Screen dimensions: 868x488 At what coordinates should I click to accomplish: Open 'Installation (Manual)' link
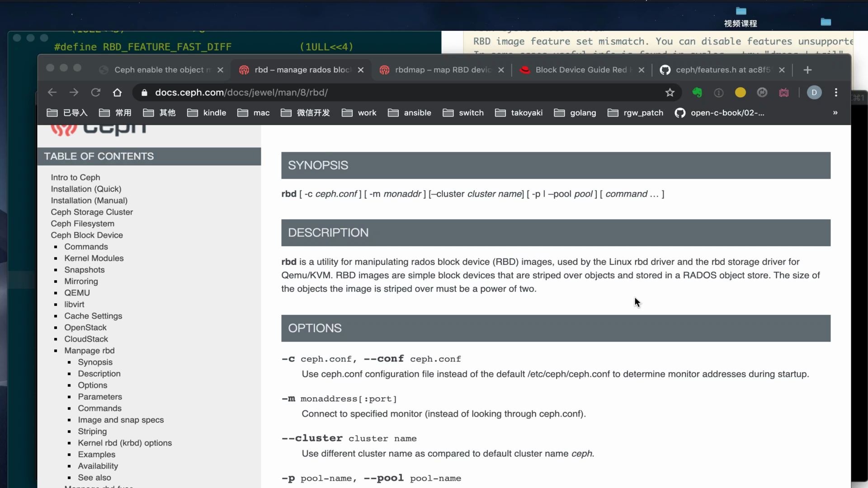tap(89, 201)
